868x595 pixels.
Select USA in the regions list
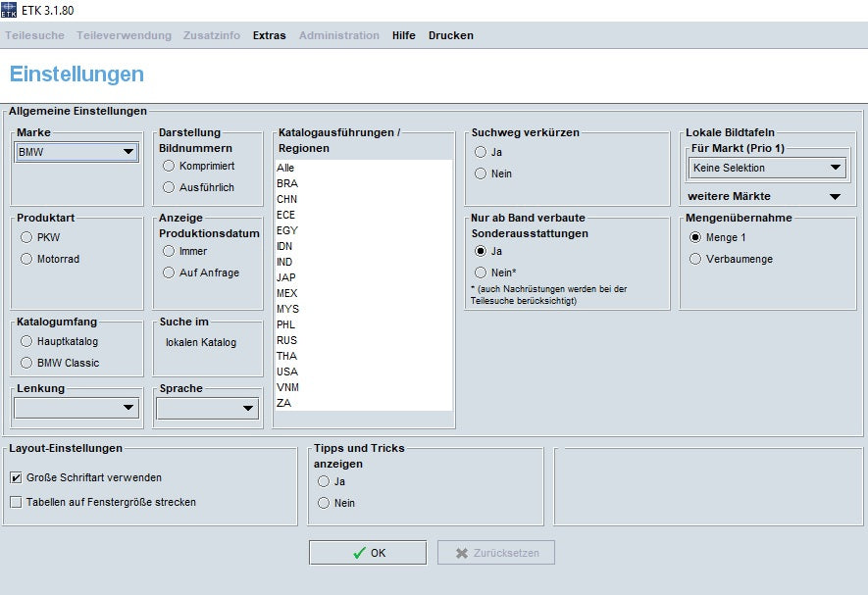(286, 372)
